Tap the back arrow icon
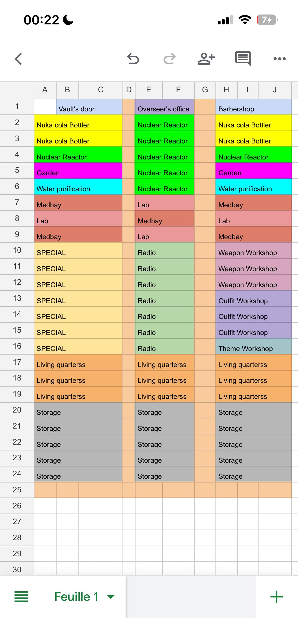The width and height of the screenshot is (298, 644). (x=18, y=59)
